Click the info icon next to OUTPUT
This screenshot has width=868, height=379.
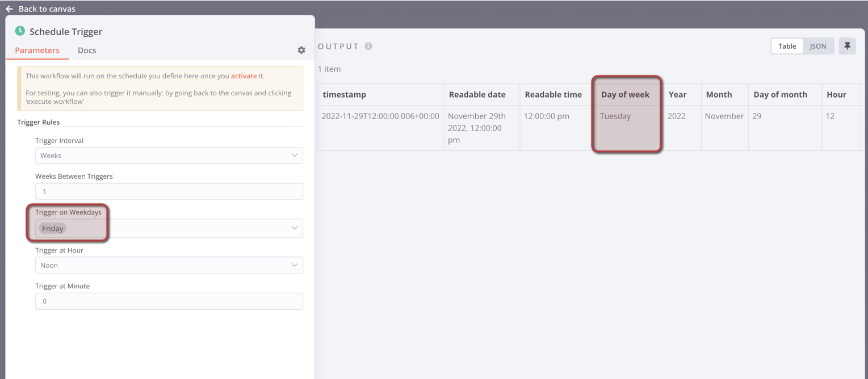367,46
